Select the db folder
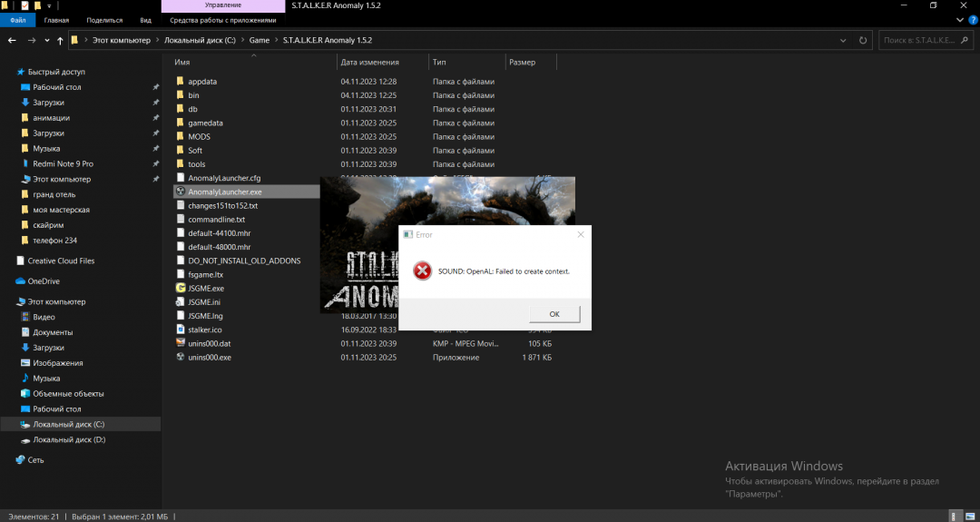Screen dimensions: 980x522 [x=192, y=110]
